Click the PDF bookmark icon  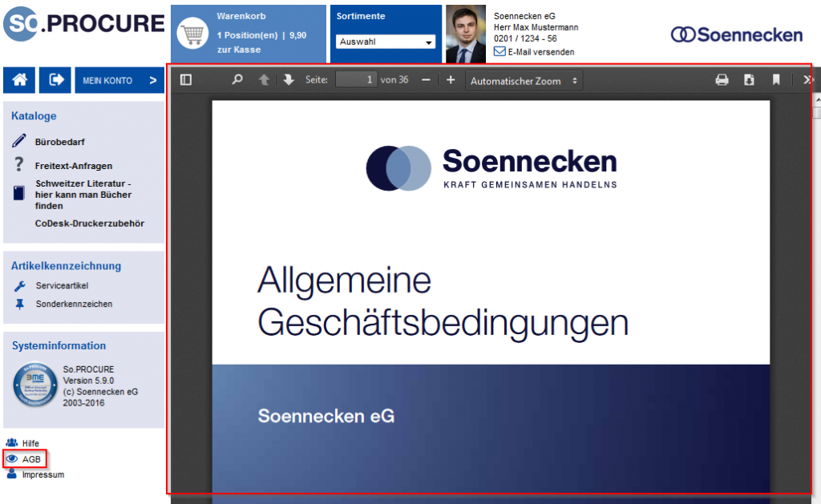(x=776, y=79)
